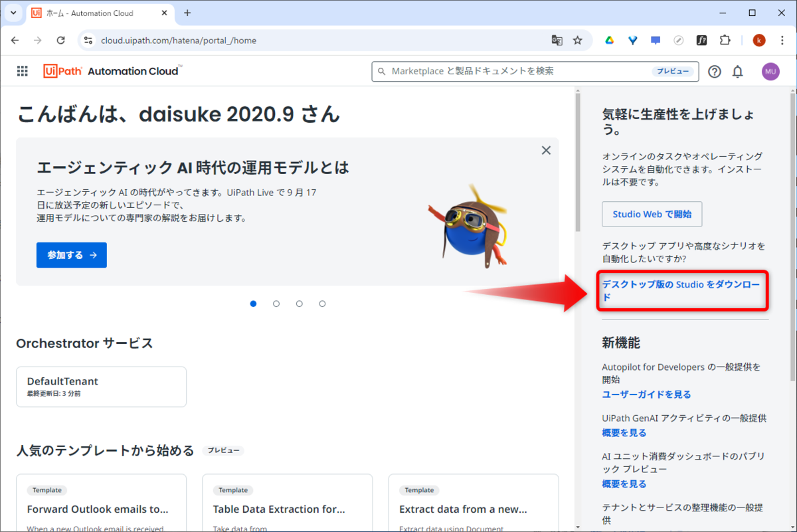Click the こんばんは、daisuke 2020.9 さん heading
This screenshot has height=532, width=797.
[178, 114]
